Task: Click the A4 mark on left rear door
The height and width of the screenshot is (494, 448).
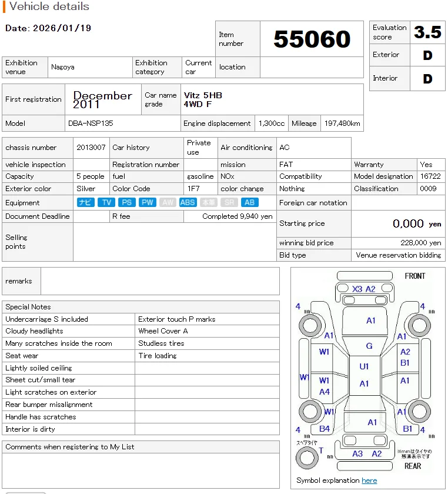Action: (325, 392)
